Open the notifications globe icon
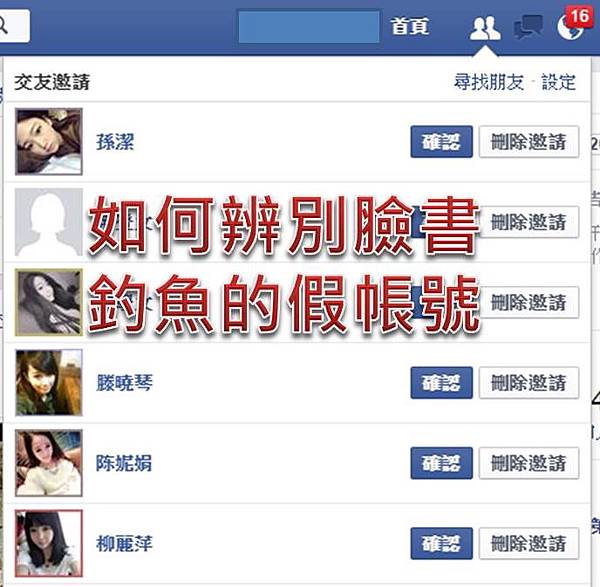This screenshot has width=600, height=587. 570,28
